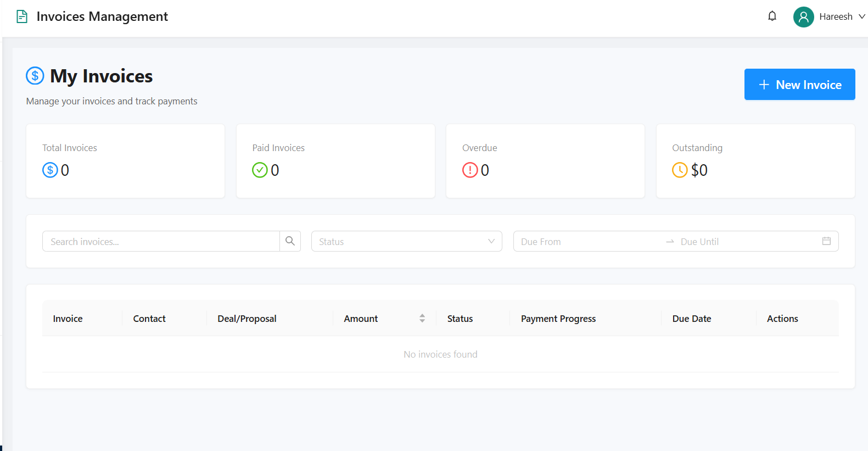Image resolution: width=868 pixels, height=451 pixels.
Task: Click the Outstanding clock icon
Action: [680, 170]
